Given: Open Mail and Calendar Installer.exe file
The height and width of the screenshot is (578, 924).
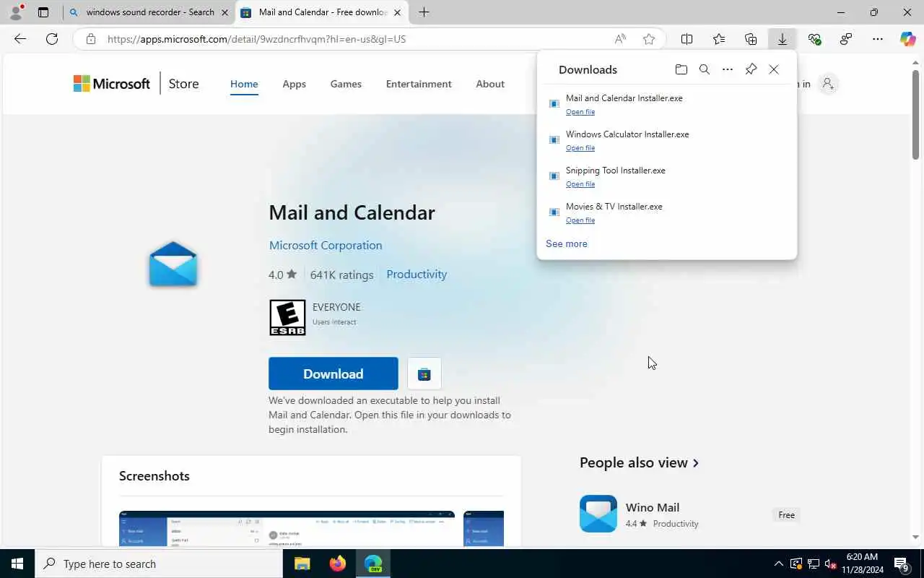Looking at the screenshot, I should pos(580,112).
